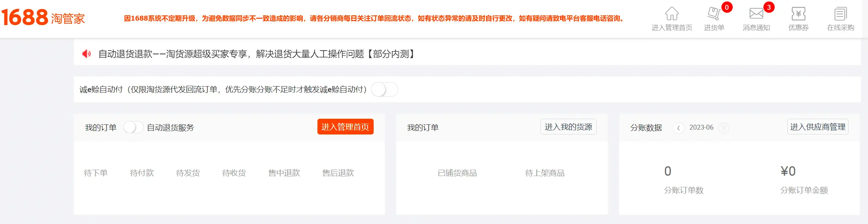Enable the 诚e赊自动付 switch
Image resolution: width=868 pixels, height=224 pixels.
pos(384,90)
